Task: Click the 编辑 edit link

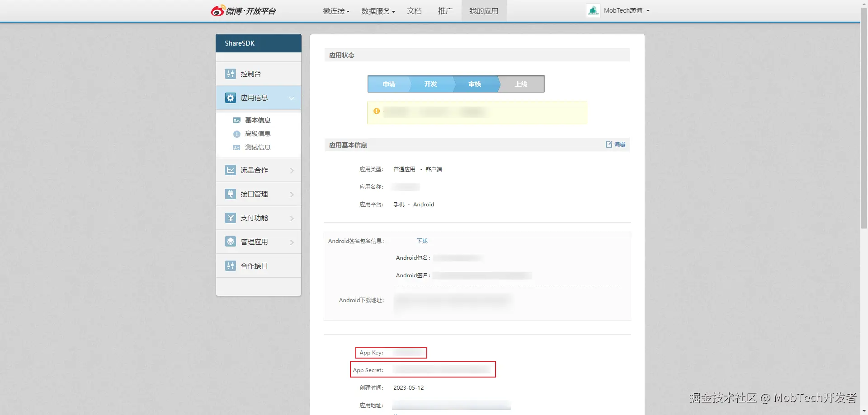Action: [x=620, y=145]
